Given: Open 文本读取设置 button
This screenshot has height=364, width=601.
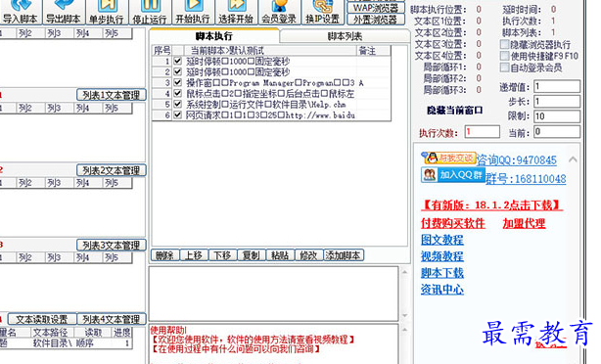Looking at the screenshot, I should click(x=42, y=319).
